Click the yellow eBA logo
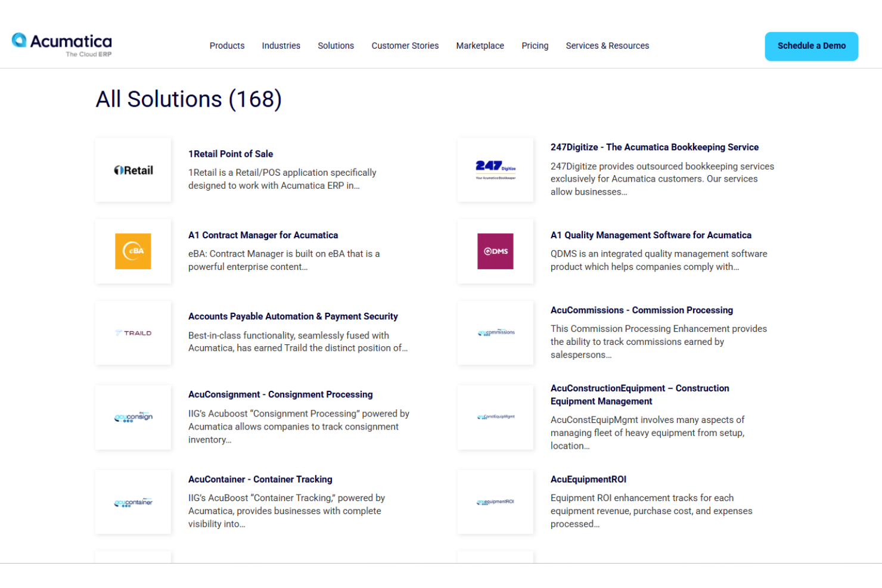Screen dimensions: 882x588 [133, 251]
